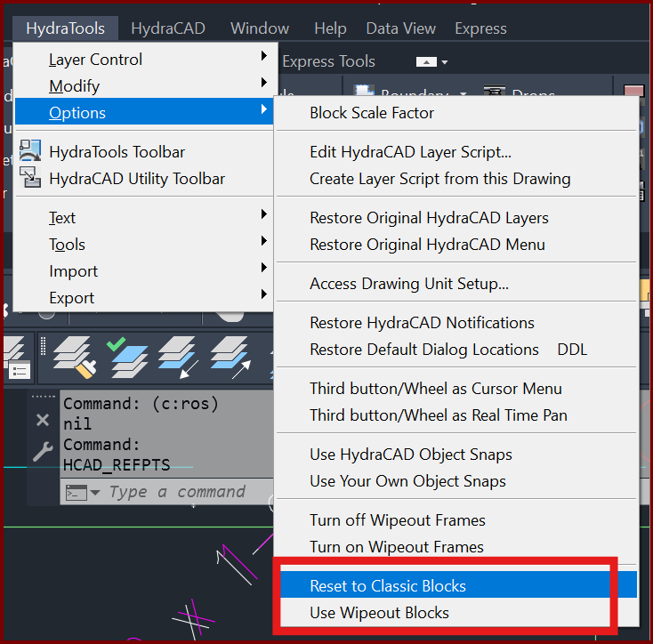Click the make layer current icon
The image size is (653, 644).
(127, 356)
